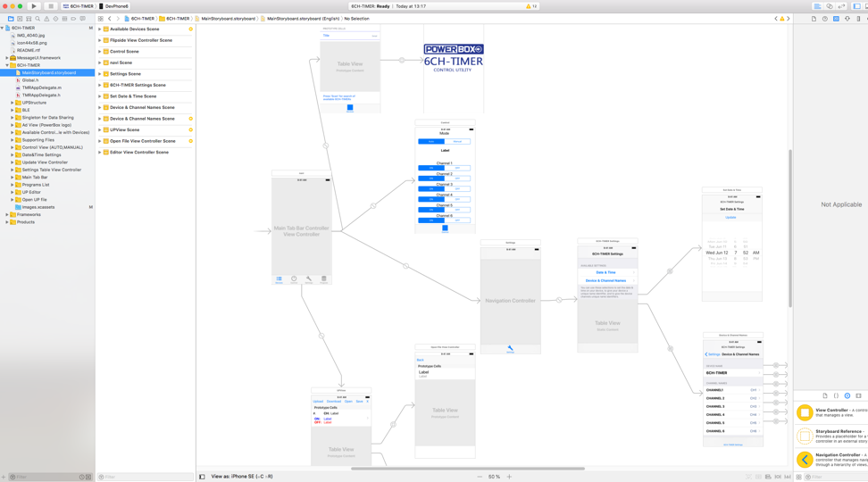Viewport: 868px width, 482px height.
Task: Click MainStoryboard.storyboard in the jump bar
Action: pyautogui.click(x=229, y=18)
